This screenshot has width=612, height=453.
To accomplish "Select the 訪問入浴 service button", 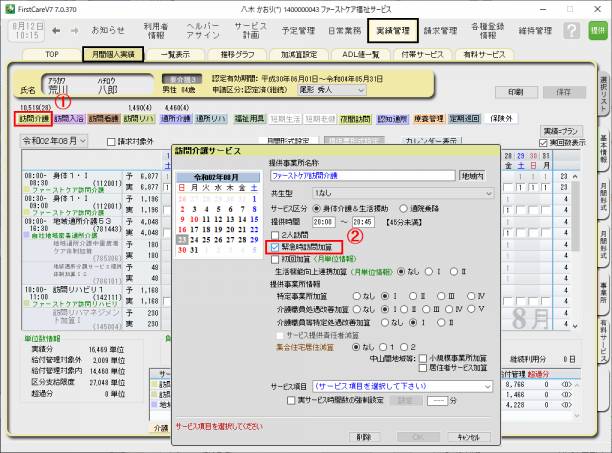I will tap(68, 118).
